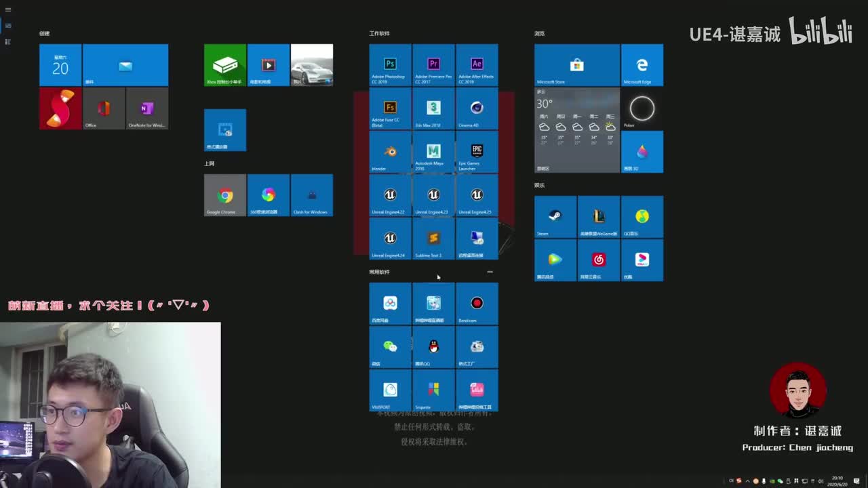Open the WeGame tile

(599, 217)
